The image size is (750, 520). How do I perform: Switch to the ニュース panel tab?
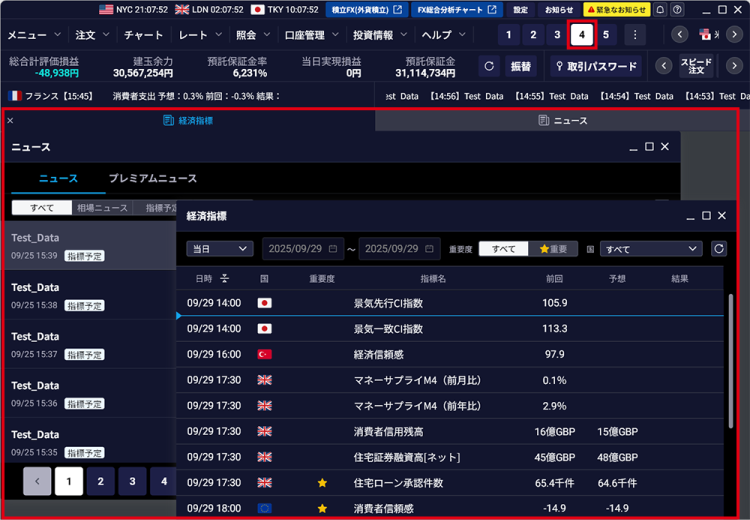[x=562, y=121]
